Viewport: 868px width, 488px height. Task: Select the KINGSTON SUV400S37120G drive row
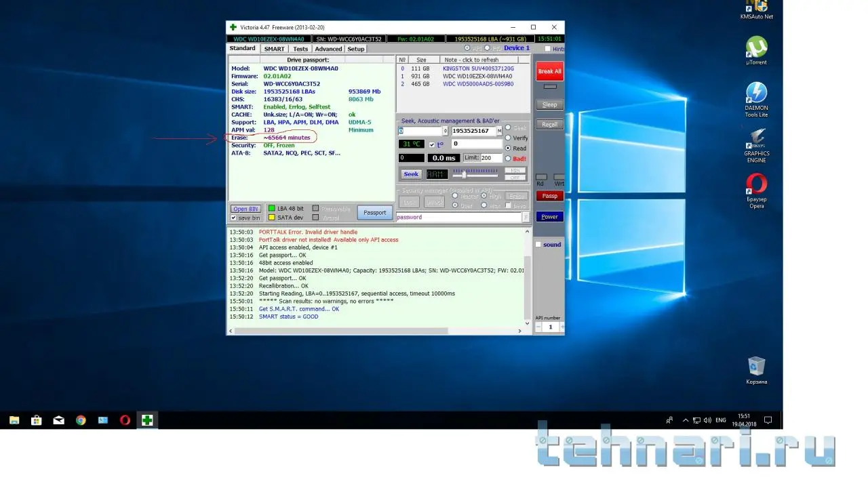click(477, 68)
